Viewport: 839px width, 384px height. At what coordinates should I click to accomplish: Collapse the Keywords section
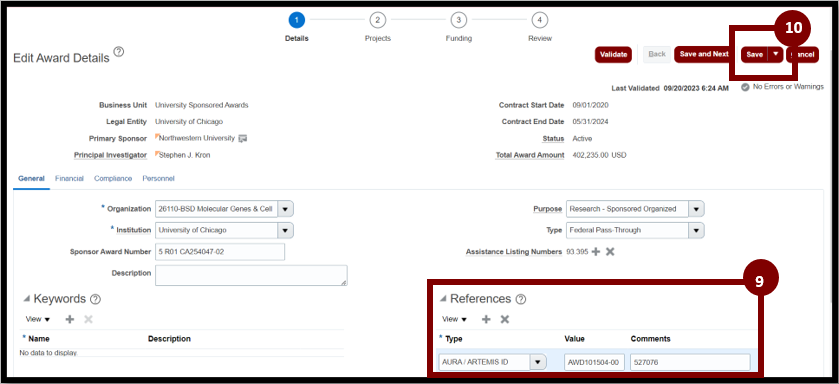point(26,298)
